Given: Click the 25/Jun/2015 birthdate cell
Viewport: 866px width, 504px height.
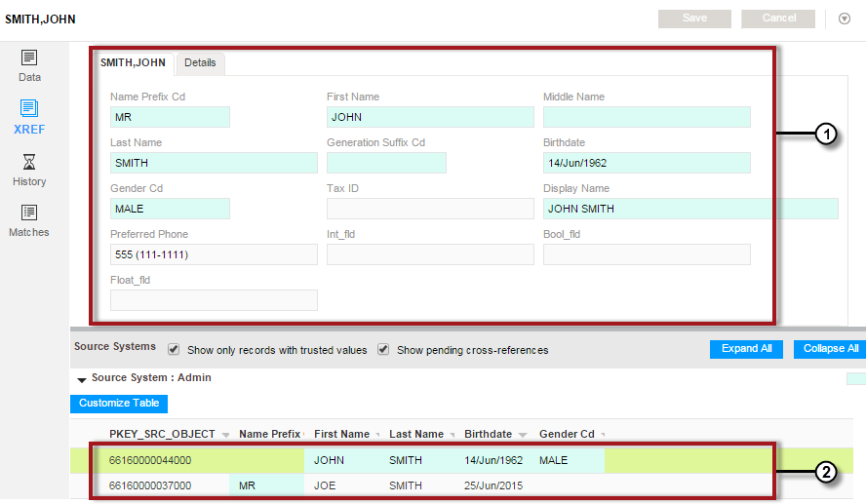Looking at the screenshot, I should (x=493, y=485).
